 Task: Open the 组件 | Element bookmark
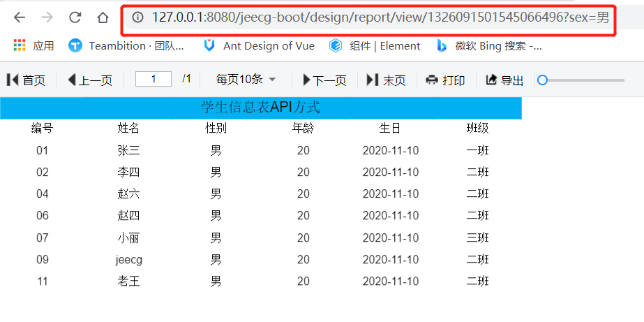pyautogui.click(x=375, y=45)
